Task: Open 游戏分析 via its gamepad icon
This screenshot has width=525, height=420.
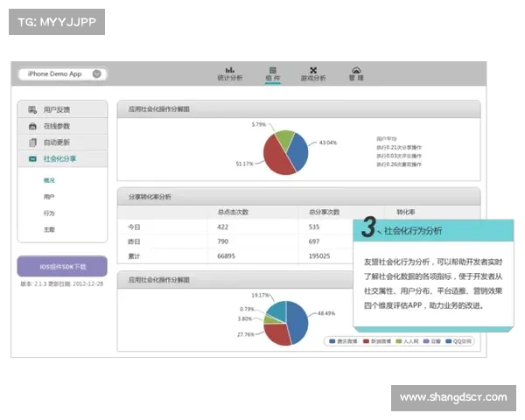Action: coord(313,70)
